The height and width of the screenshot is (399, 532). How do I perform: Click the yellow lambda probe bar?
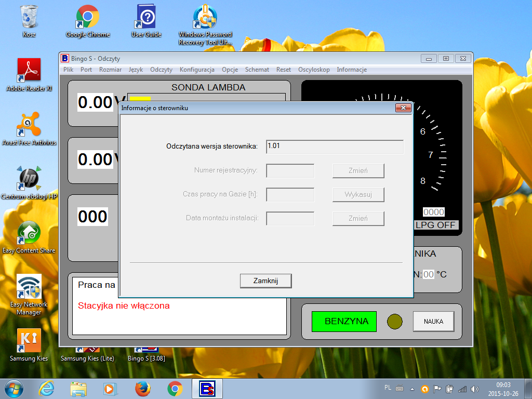pyautogui.click(x=140, y=99)
